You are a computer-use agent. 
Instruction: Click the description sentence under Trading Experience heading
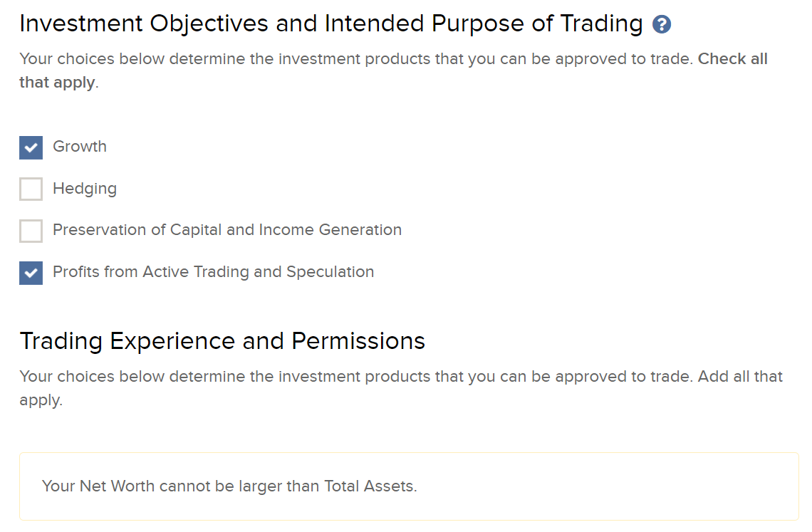[x=401, y=388]
